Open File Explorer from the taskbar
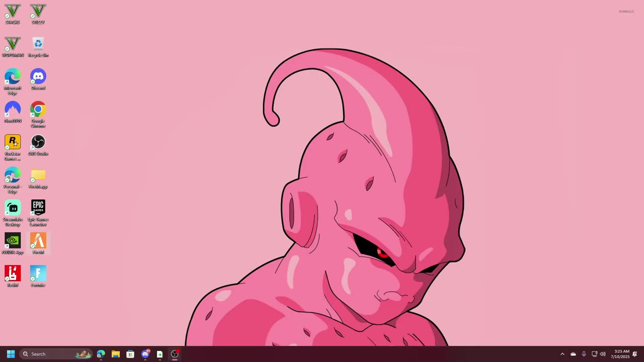The height and width of the screenshot is (362, 644). pyautogui.click(x=115, y=354)
